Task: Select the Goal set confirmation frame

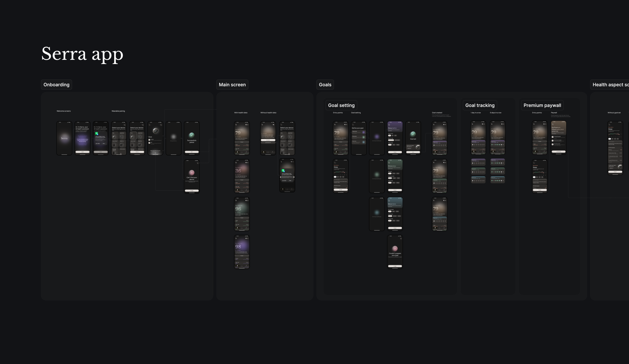Action: pos(413,138)
